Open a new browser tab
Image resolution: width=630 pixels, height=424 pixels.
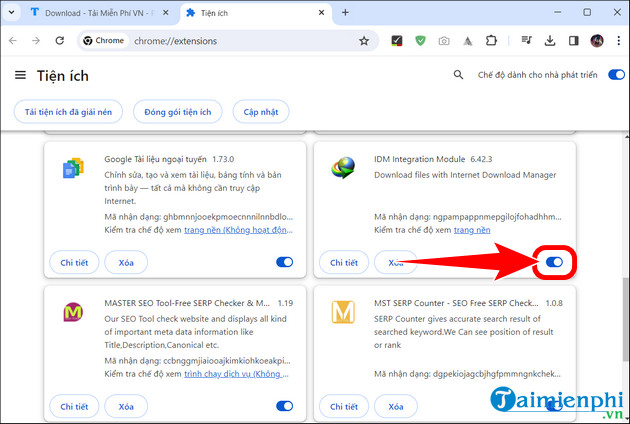coord(345,13)
